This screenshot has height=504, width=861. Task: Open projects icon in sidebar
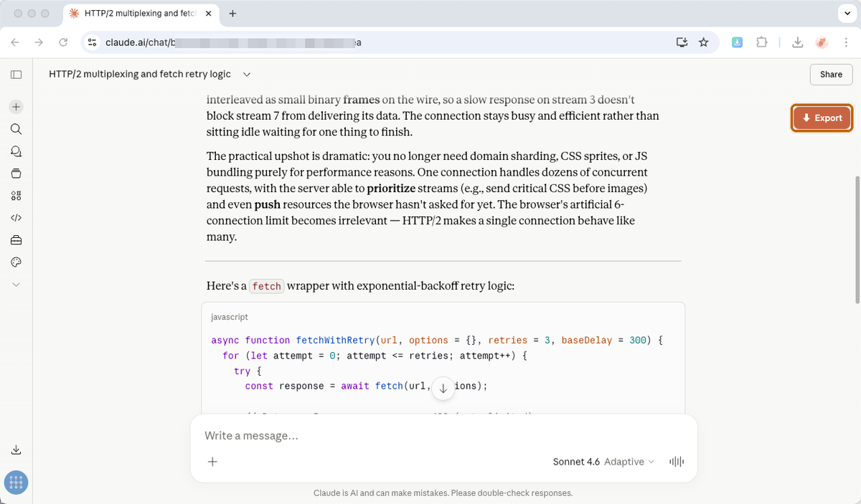(x=16, y=173)
